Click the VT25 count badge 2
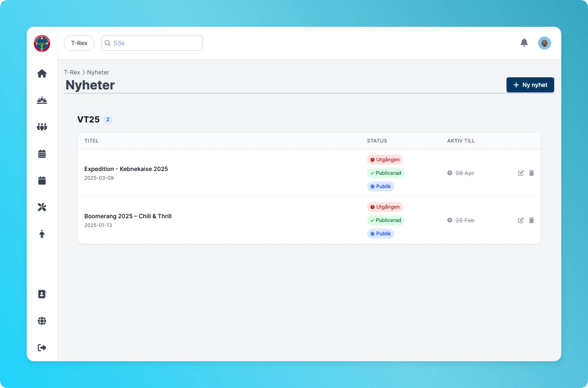 [108, 120]
